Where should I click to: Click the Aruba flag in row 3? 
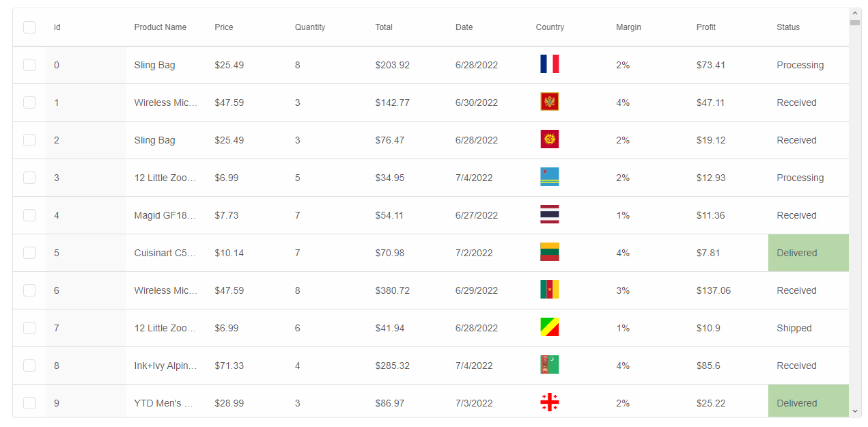click(x=549, y=177)
